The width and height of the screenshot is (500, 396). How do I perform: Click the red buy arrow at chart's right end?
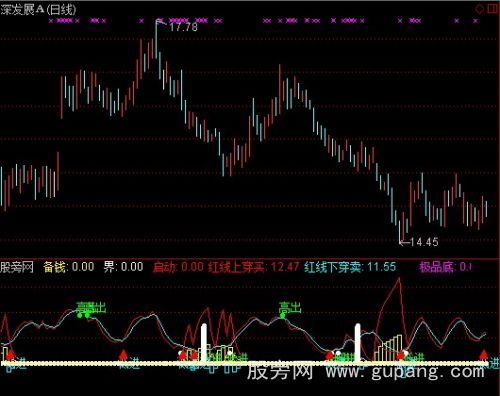pyautogui.click(x=484, y=354)
